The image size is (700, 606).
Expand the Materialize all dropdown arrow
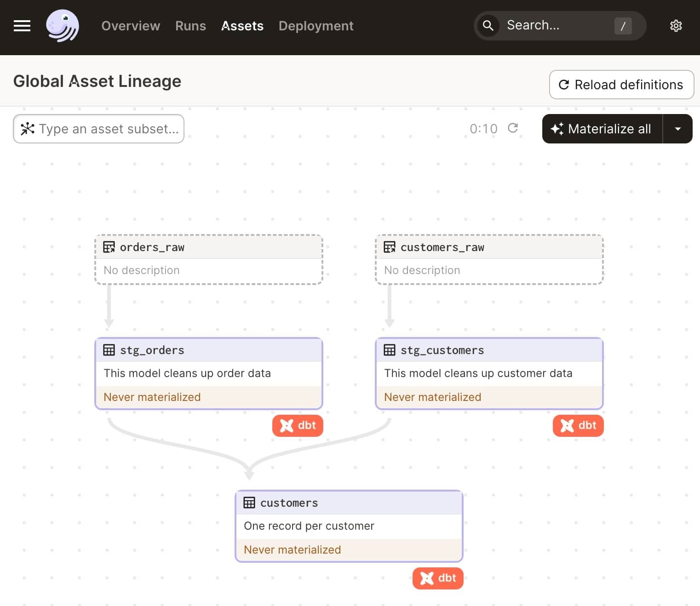tap(677, 129)
